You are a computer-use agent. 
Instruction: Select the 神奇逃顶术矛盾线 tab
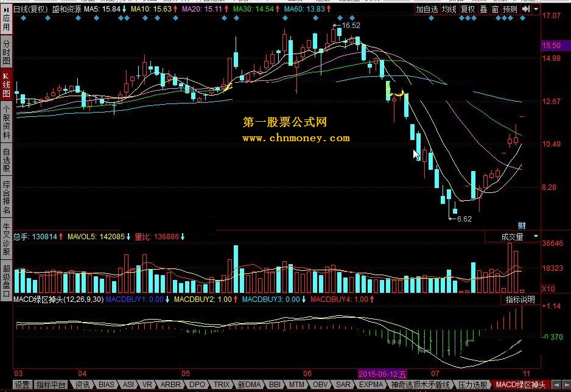click(420, 384)
